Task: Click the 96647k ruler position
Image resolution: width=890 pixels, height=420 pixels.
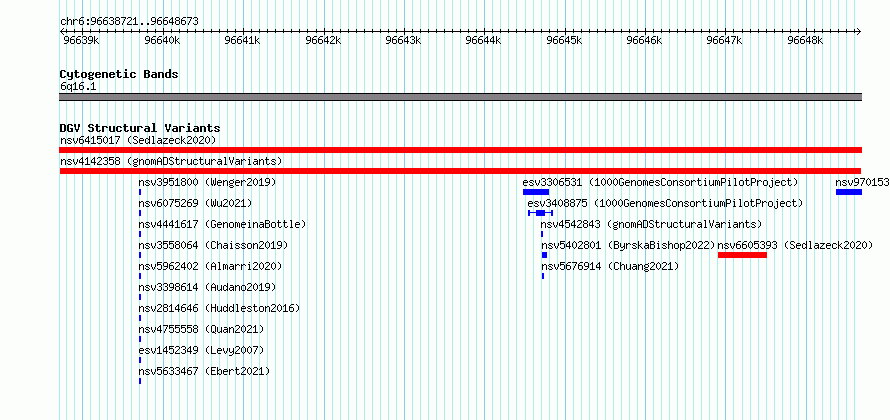Action: [724, 40]
